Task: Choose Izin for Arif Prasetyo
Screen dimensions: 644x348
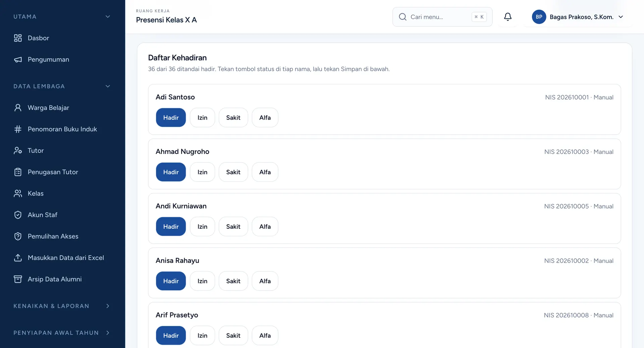Action: 202,335
